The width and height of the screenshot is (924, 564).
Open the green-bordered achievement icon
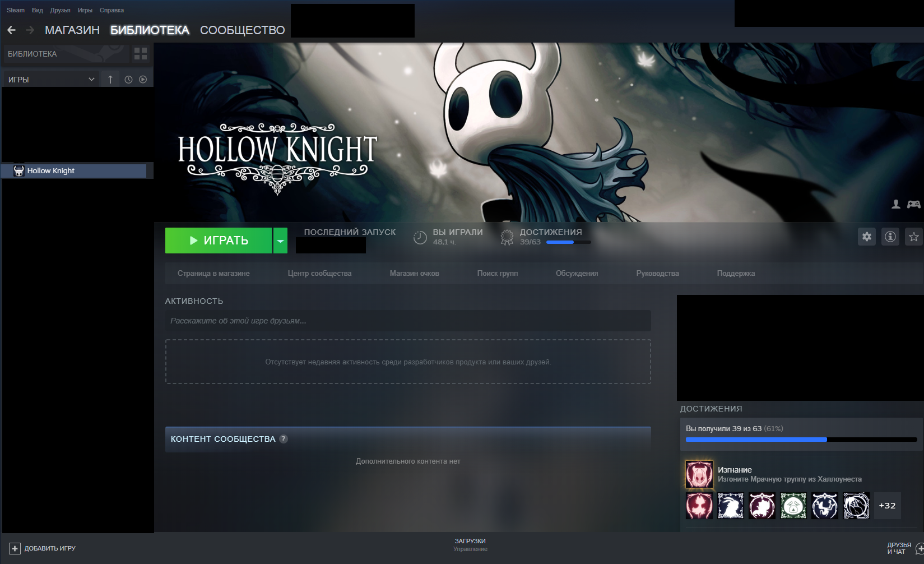click(x=793, y=506)
